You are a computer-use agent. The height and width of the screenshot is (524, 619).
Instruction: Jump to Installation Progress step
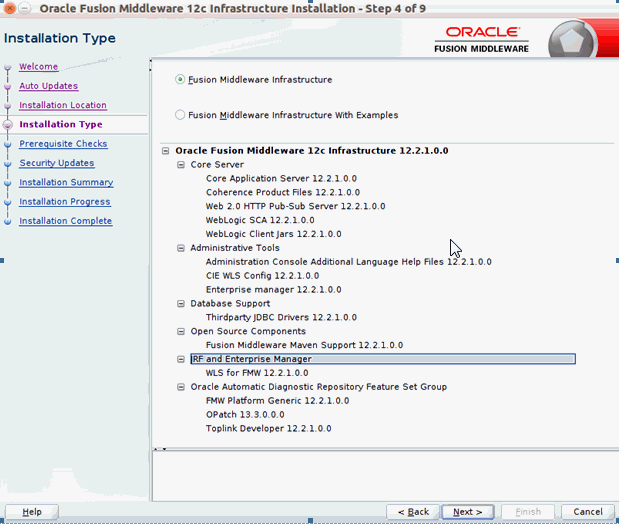[x=65, y=202]
